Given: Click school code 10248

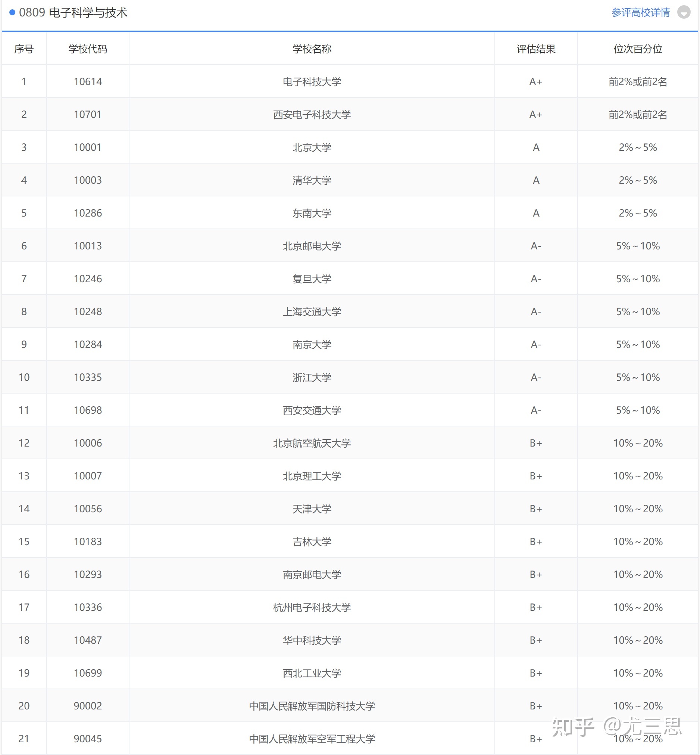Looking at the screenshot, I should click(x=88, y=311).
